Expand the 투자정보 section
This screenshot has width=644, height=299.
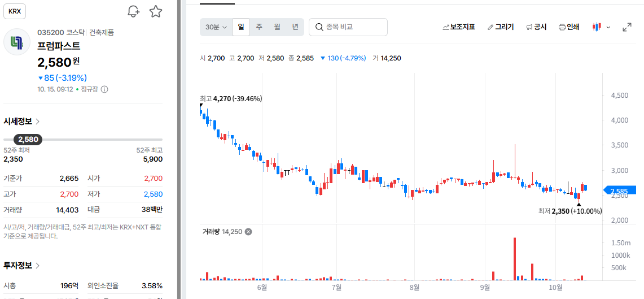point(22,265)
